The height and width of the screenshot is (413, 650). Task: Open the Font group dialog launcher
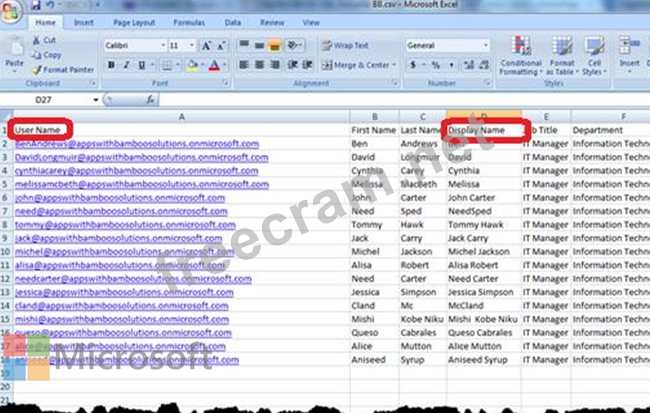pyautogui.click(x=226, y=83)
